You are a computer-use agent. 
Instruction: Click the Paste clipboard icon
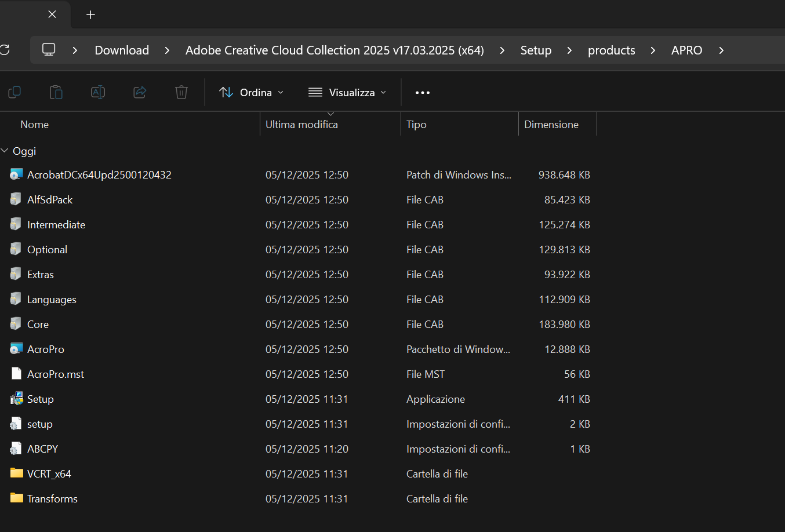pyautogui.click(x=56, y=92)
